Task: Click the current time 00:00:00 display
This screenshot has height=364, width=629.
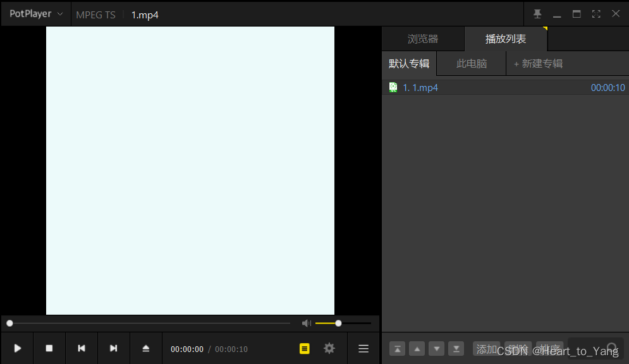Action: 187,349
